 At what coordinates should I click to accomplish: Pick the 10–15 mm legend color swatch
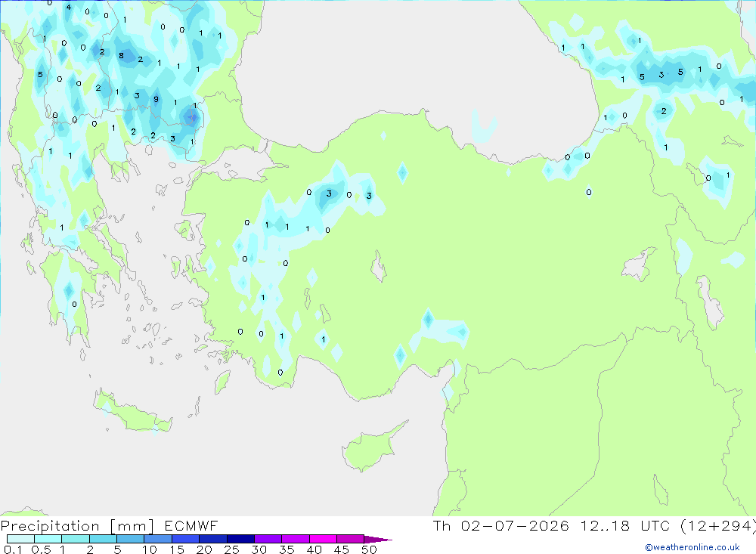pos(158,539)
